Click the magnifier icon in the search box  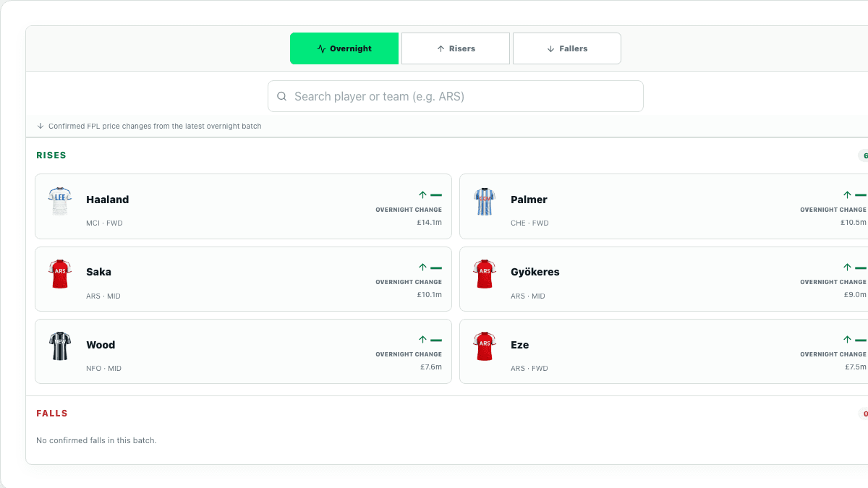click(x=282, y=96)
